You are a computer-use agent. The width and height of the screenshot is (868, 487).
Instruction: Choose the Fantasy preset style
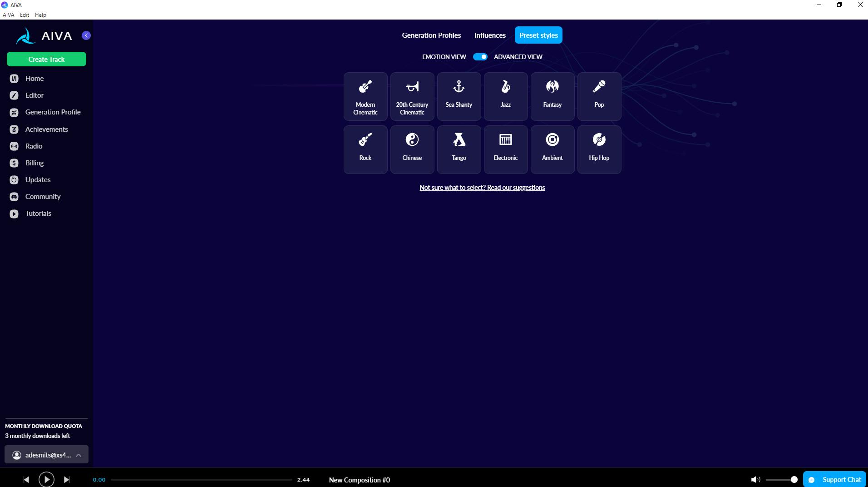[552, 96]
